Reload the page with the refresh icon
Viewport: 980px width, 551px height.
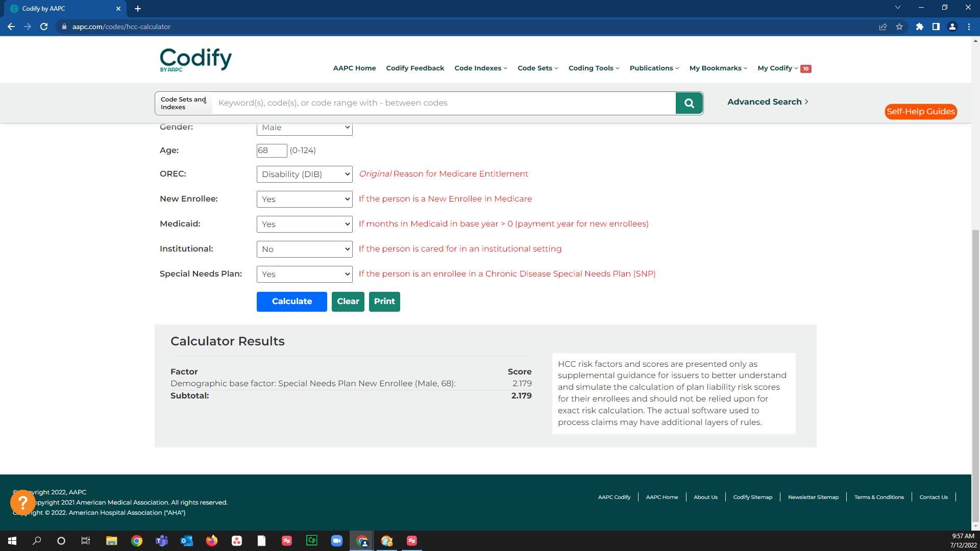pos(44,27)
